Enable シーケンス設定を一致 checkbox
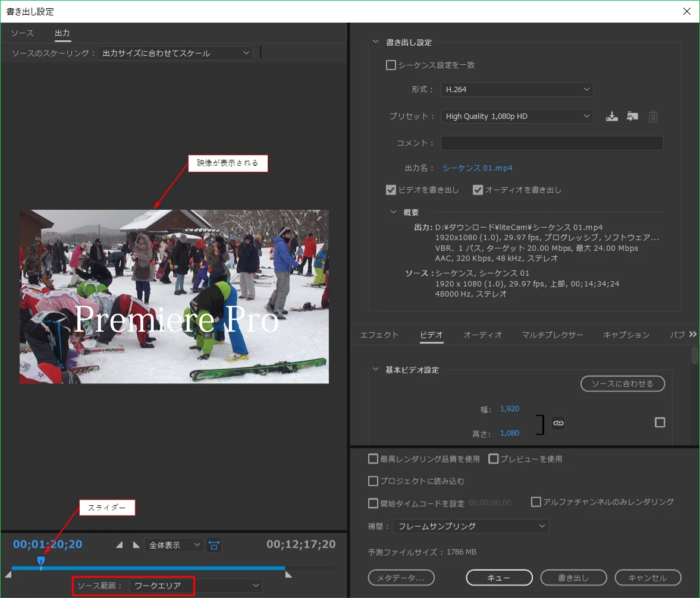Image resolution: width=700 pixels, height=598 pixels. tap(391, 65)
